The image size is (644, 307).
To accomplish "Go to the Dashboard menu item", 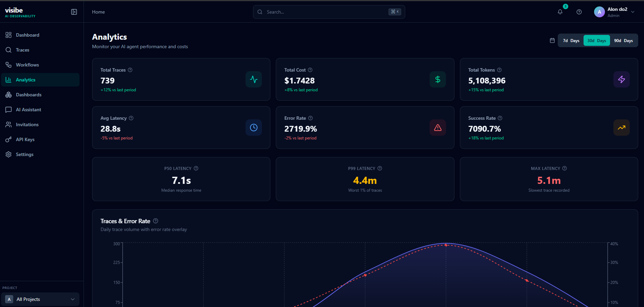I will (28, 35).
